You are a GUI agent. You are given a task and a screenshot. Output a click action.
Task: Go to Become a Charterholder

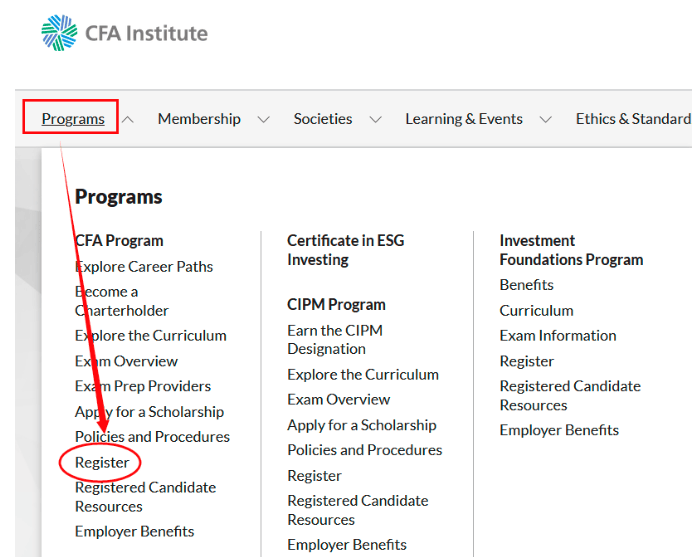(x=122, y=301)
